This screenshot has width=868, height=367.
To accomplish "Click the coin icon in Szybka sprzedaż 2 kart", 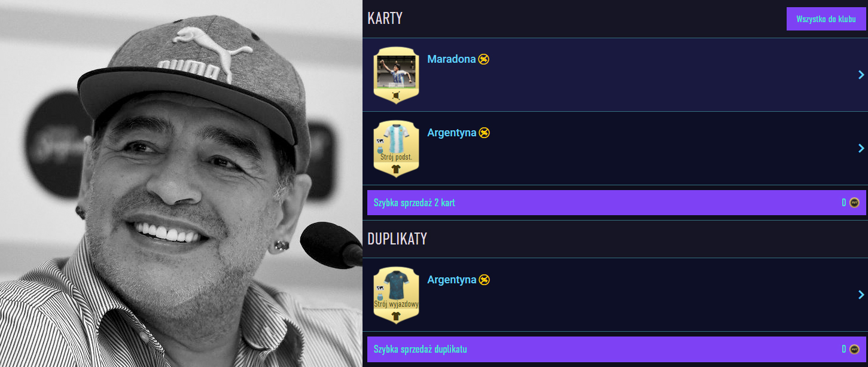I will (854, 203).
